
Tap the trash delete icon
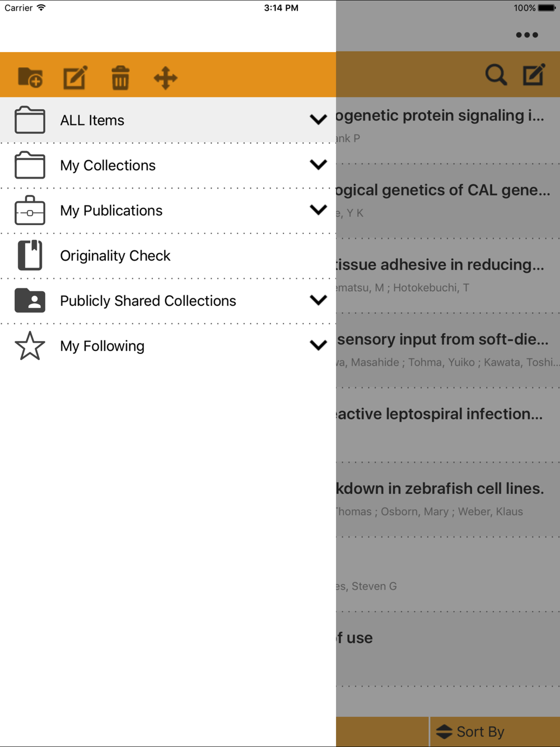click(x=120, y=77)
